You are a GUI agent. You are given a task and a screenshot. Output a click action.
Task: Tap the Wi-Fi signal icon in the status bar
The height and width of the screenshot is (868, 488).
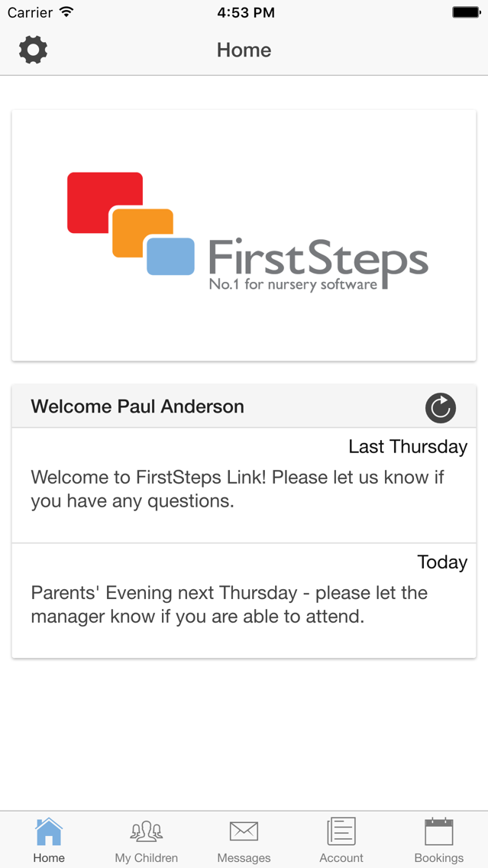click(67, 12)
